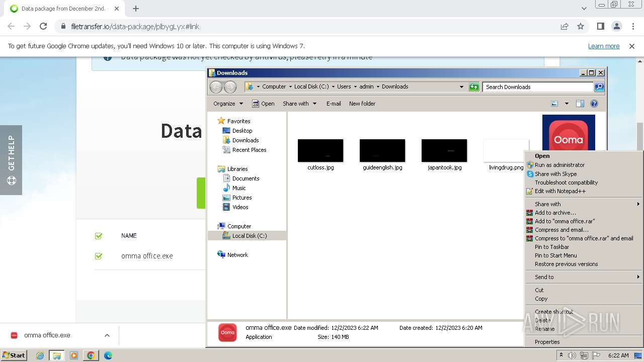Choose Run as administrator
The height and width of the screenshot is (362, 644).
pyautogui.click(x=584, y=165)
